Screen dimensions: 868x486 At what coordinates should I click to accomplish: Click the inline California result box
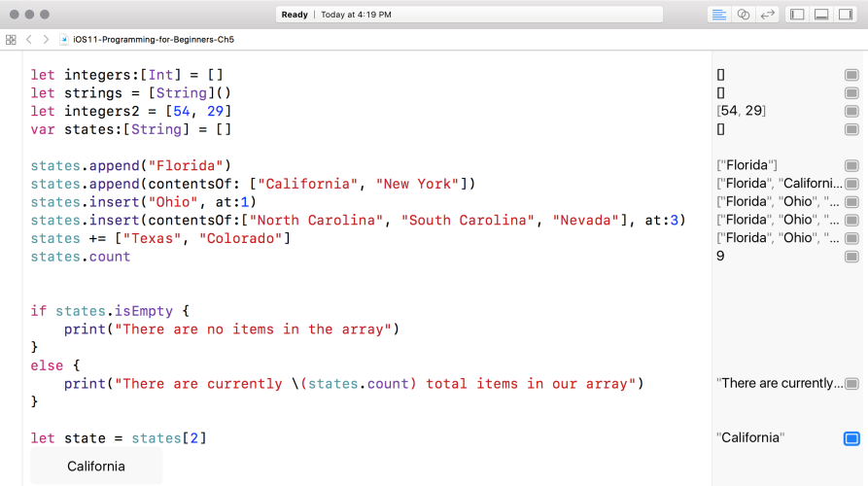(x=96, y=466)
